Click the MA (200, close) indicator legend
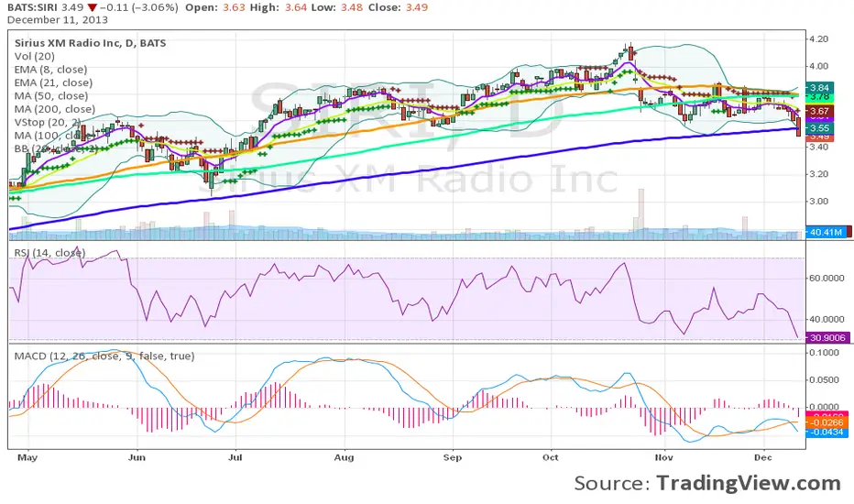The image size is (854, 504). click(x=54, y=109)
